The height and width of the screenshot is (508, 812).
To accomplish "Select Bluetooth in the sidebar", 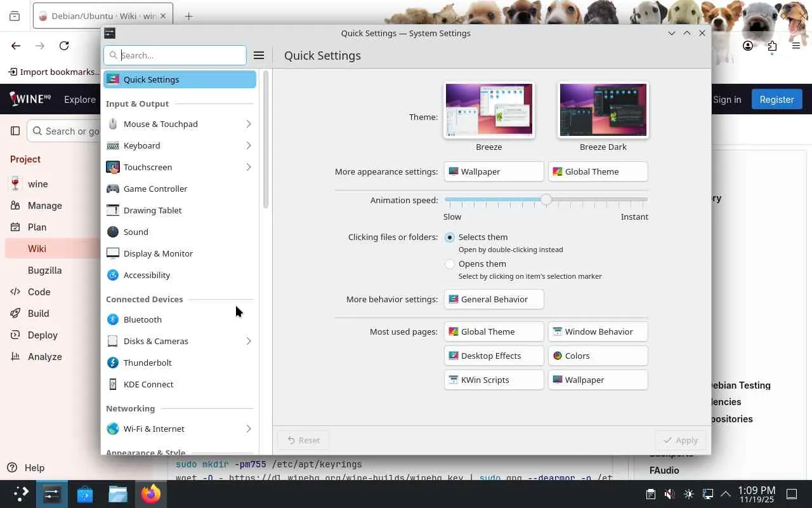I will [180, 319].
